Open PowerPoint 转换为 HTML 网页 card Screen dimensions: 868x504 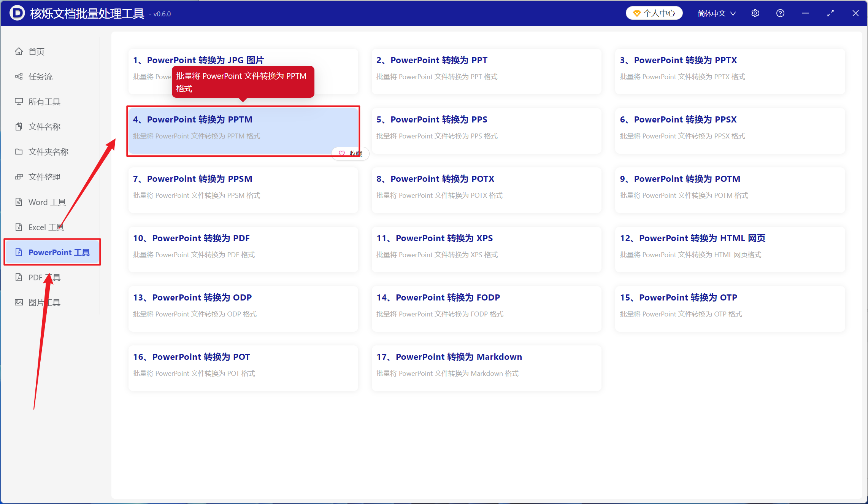click(730, 249)
